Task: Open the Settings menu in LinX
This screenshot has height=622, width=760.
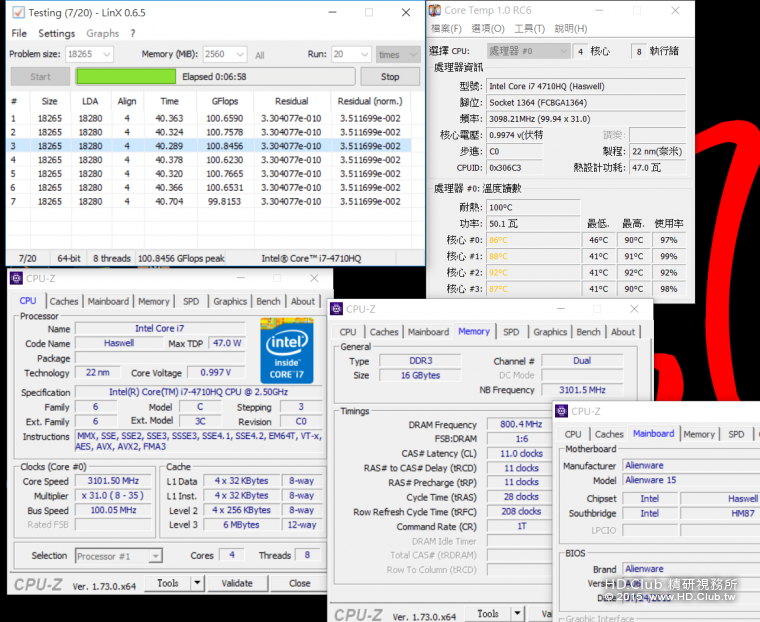Action: point(56,33)
